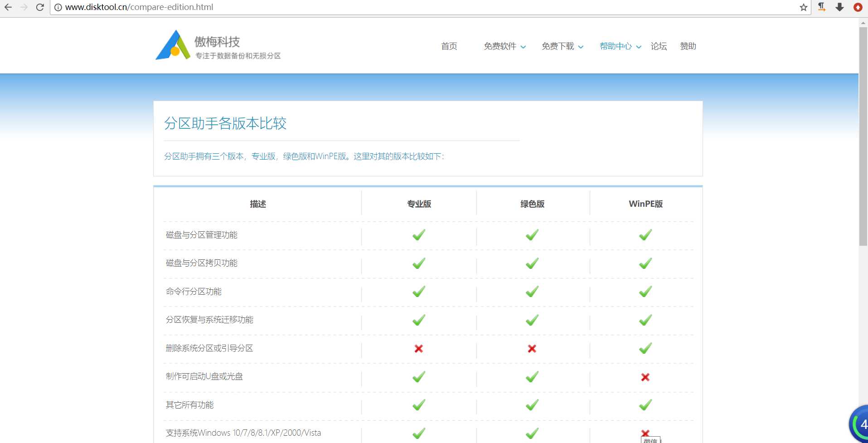This screenshot has height=443, width=868.
Task: Click the 磁盘与分区拷贝功能 row label
Action: 202,263
